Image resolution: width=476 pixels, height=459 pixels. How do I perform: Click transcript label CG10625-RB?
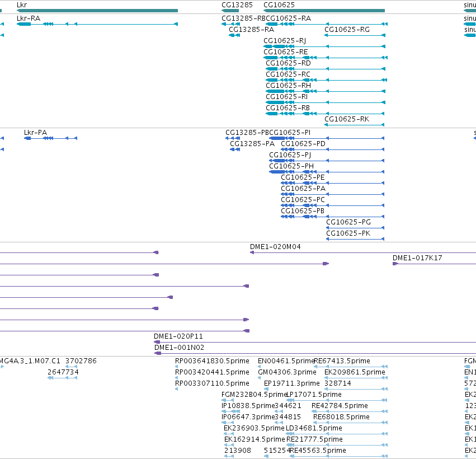point(288,108)
